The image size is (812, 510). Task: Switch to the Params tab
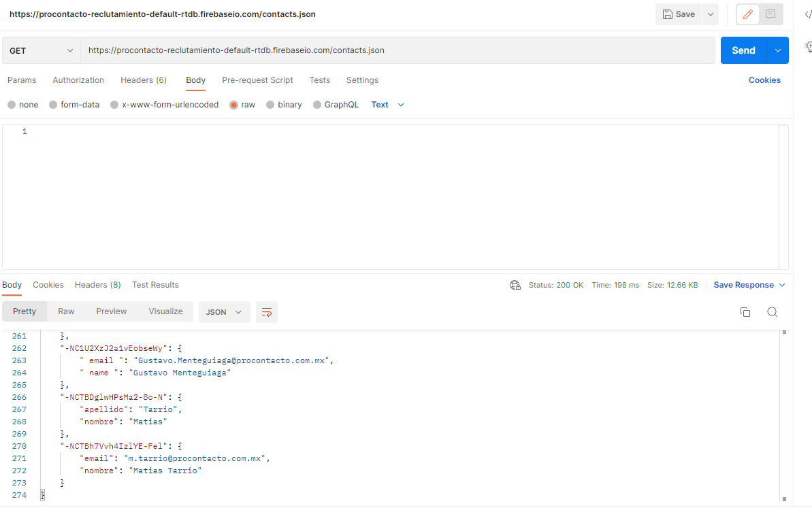click(x=22, y=80)
